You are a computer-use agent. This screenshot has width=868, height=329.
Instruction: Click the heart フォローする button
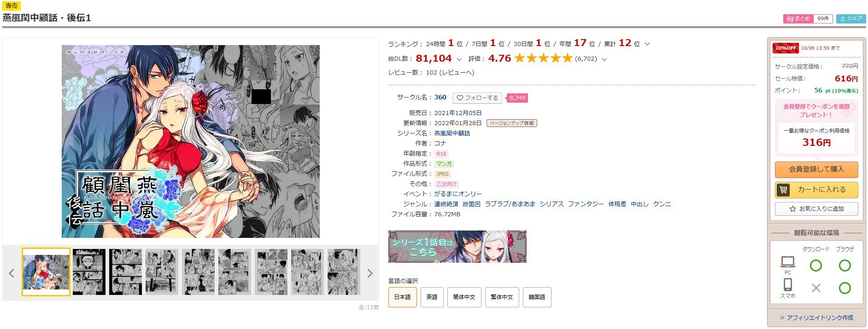(x=477, y=98)
